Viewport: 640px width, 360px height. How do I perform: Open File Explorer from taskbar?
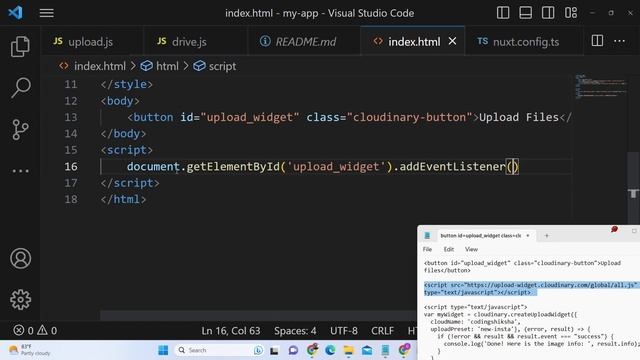tap(349, 350)
